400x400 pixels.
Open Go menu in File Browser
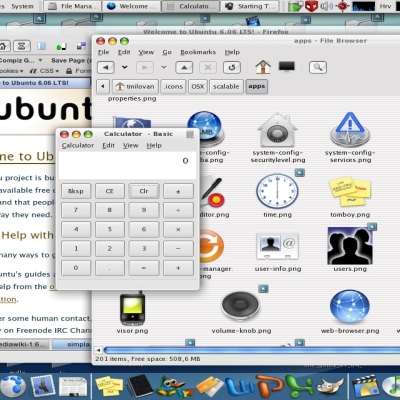[x=167, y=52]
